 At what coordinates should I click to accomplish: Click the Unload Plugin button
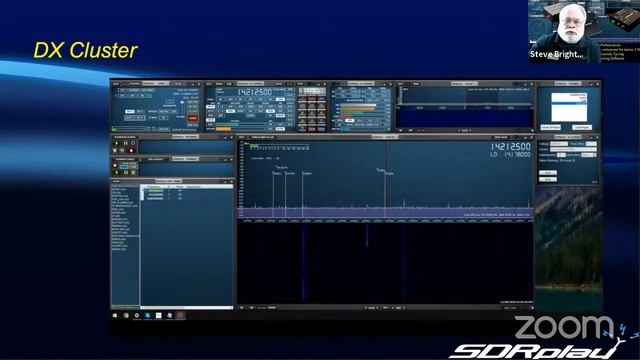pos(551,127)
